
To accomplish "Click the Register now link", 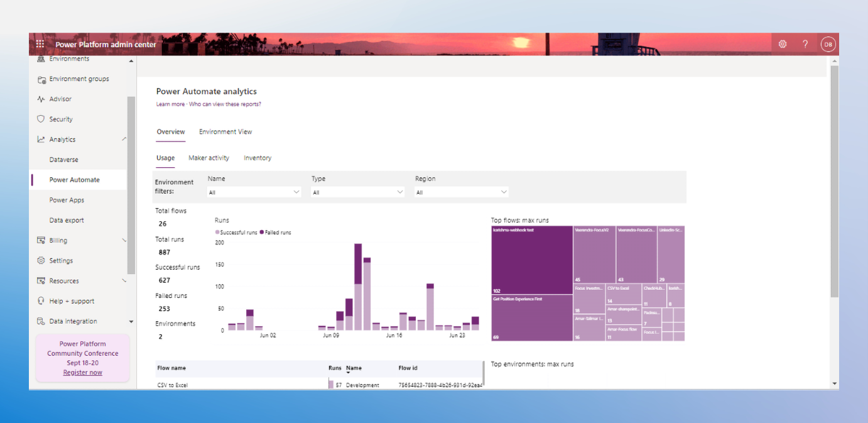I will point(82,373).
